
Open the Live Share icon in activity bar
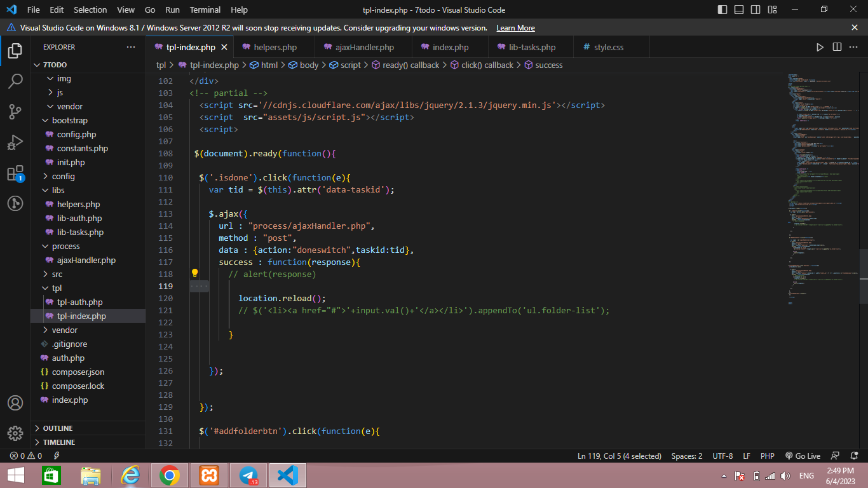15,204
